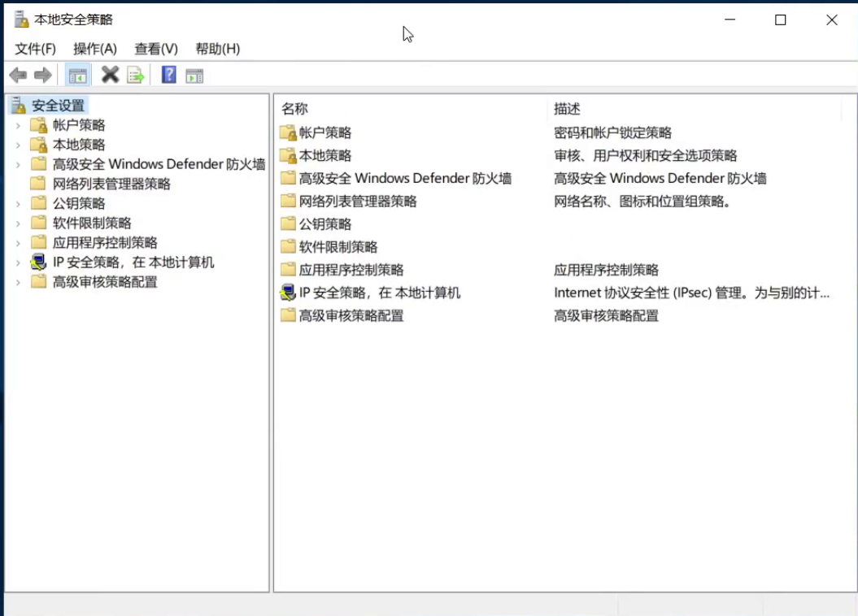The image size is (858, 616).
Task: Expand 高级安全 Windows Defender 防火墙 tree node
Action: tap(18, 164)
